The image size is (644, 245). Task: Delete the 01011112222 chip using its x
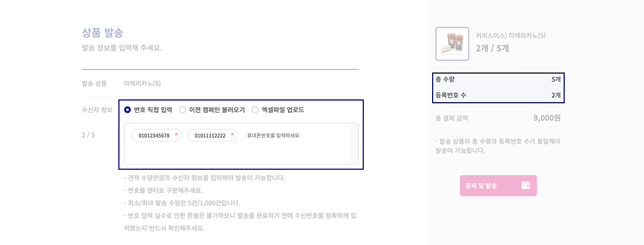tap(232, 135)
